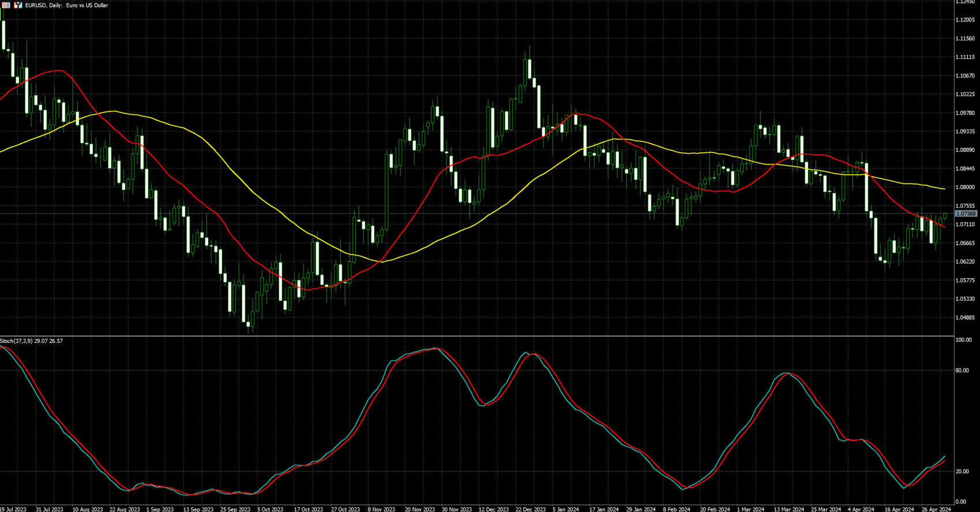Click the Stoch(37,3,9) indicator label
The width and height of the screenshot is (980, 512).
click(31, 341)
